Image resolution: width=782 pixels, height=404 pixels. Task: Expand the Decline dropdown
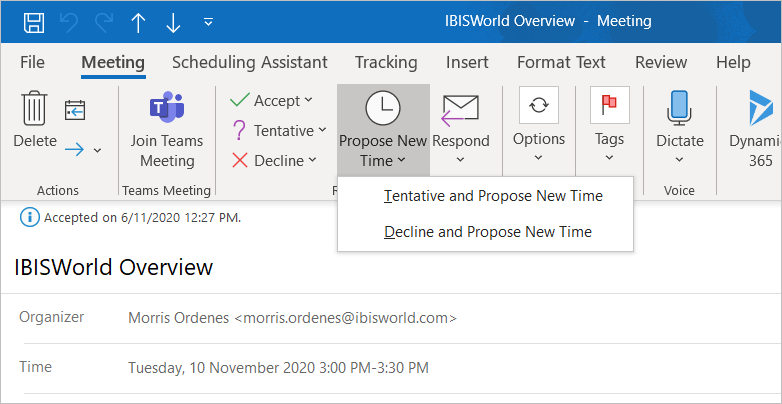click(x=313, y=160)
